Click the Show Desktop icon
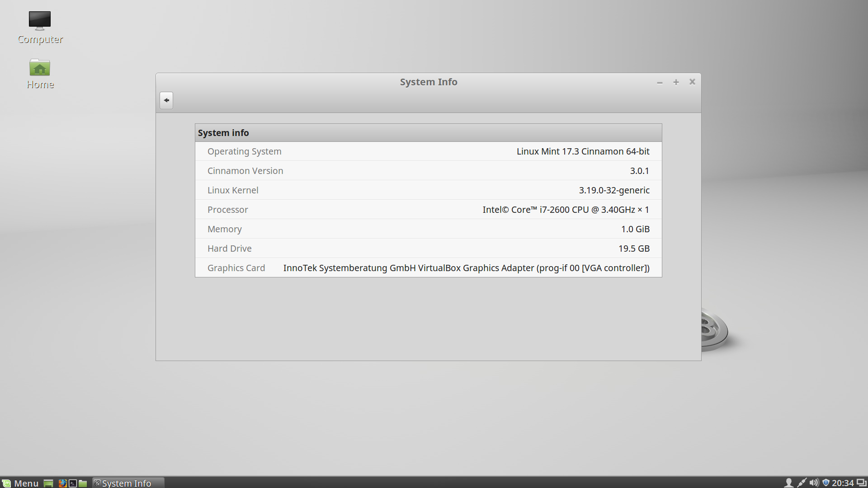The image size is (868, 488). (47, 483)
